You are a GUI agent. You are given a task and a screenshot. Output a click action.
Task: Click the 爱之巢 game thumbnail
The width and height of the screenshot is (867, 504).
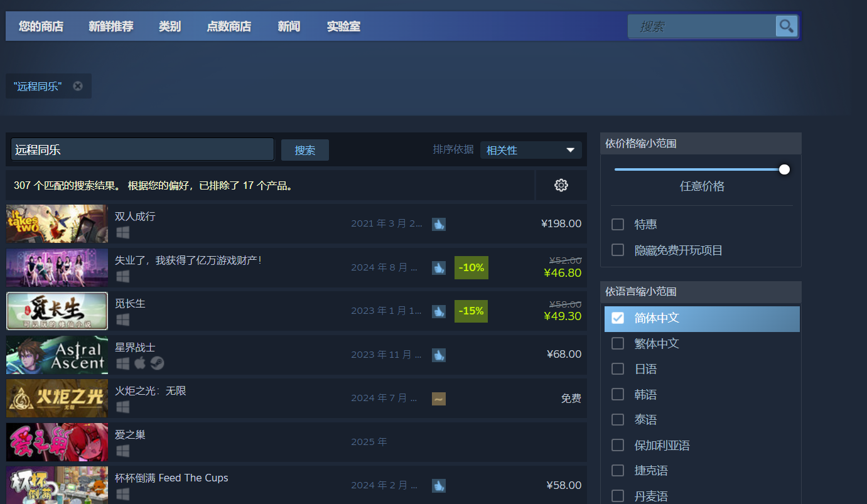pos(57,442)
